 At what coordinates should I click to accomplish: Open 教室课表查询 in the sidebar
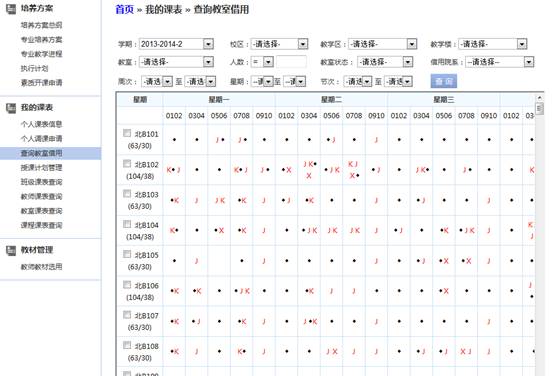[41, 211]
